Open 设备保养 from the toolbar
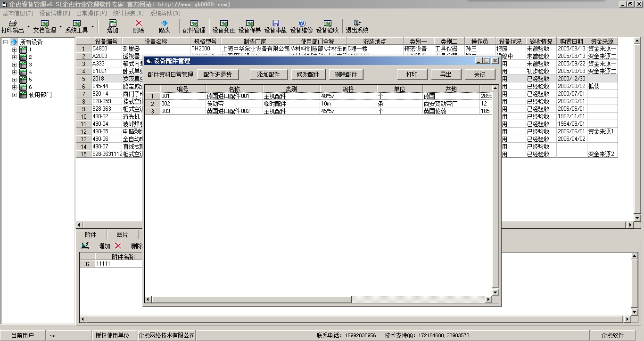 [x=250, y=23]
